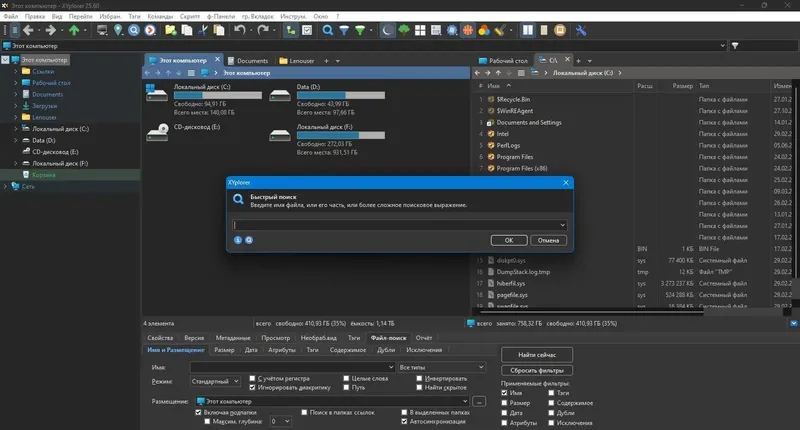This screenshot has height=430, width=800.
Task: Uncheck Игнорировать диакритику checkbox
Action: point(252,388)
